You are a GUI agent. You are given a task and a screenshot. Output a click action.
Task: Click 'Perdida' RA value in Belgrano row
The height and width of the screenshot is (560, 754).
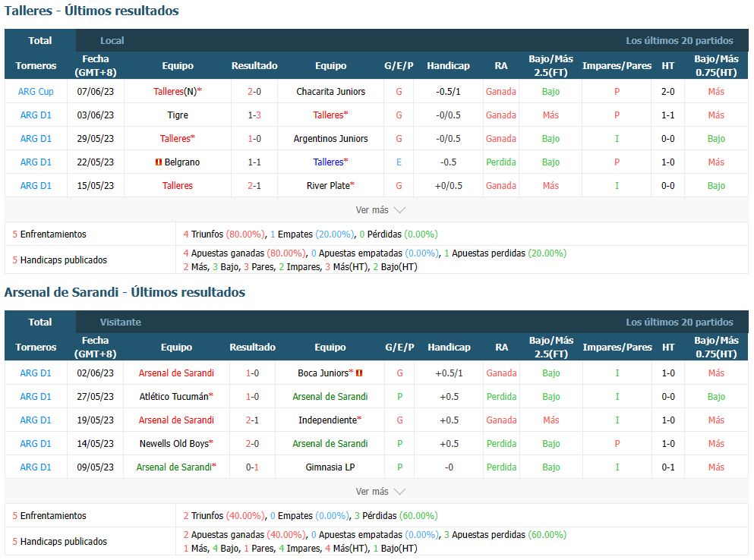click(x=501, y=162)
